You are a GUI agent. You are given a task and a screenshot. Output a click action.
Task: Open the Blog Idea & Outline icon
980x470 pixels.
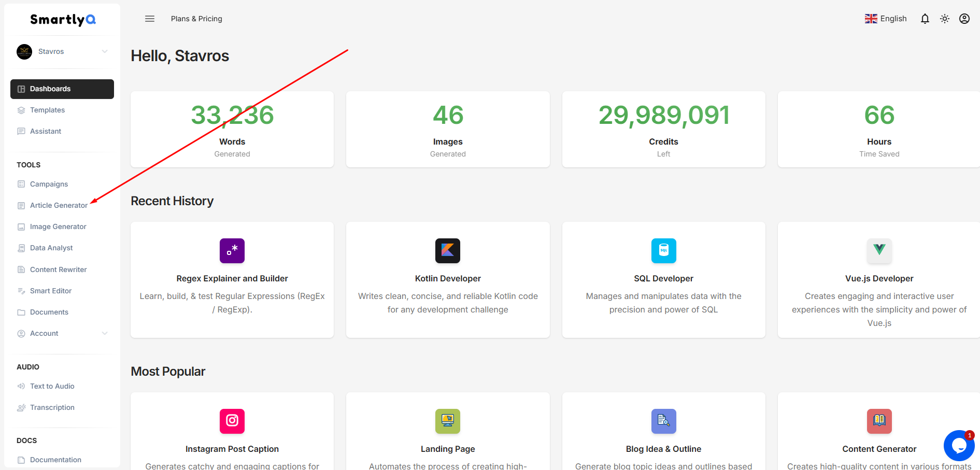coord(664,421)
